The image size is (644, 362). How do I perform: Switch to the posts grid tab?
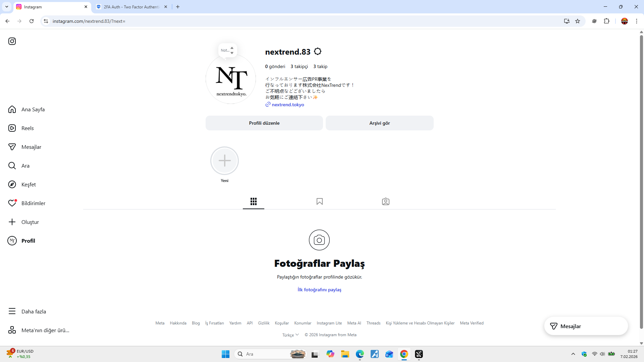coord(254,201)
